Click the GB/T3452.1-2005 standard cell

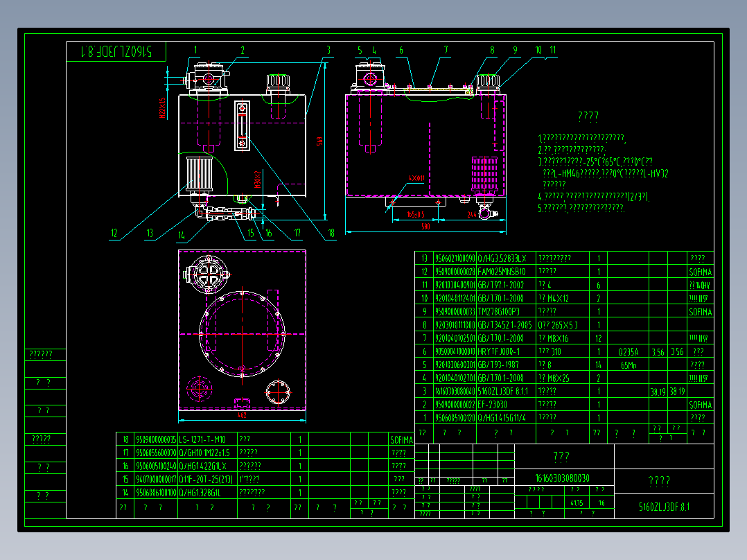click(x=504, y=325)
